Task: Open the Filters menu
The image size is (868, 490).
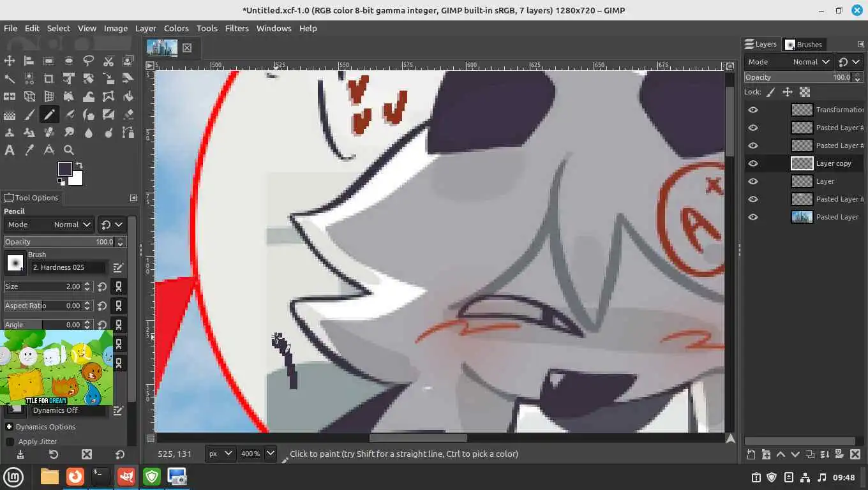Action: [237, 28]
